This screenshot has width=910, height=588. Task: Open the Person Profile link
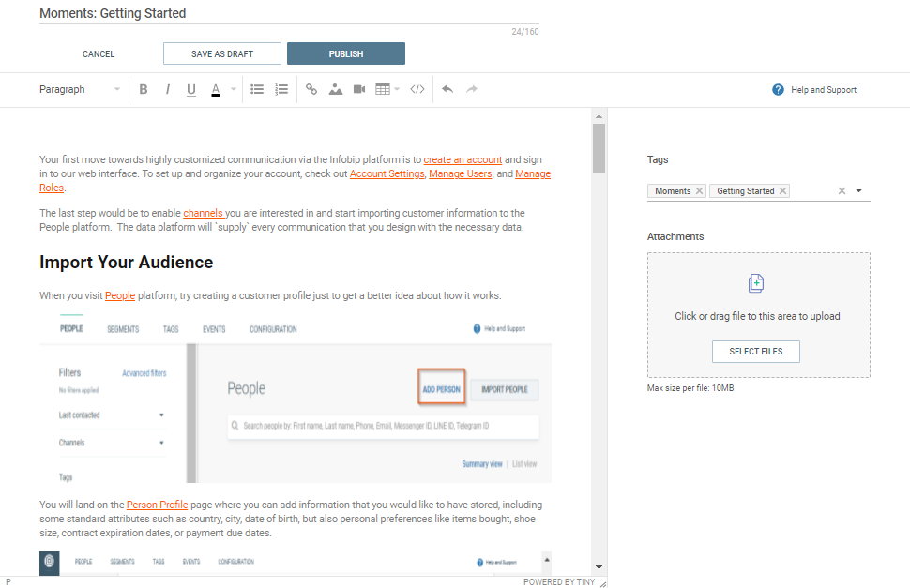[157, 504]
